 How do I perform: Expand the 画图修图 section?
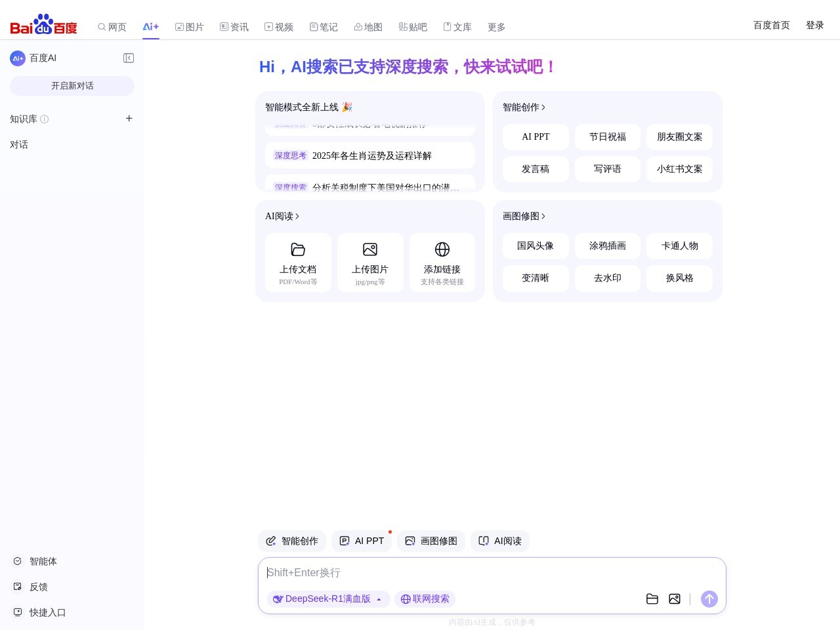(x=525, y=216)
